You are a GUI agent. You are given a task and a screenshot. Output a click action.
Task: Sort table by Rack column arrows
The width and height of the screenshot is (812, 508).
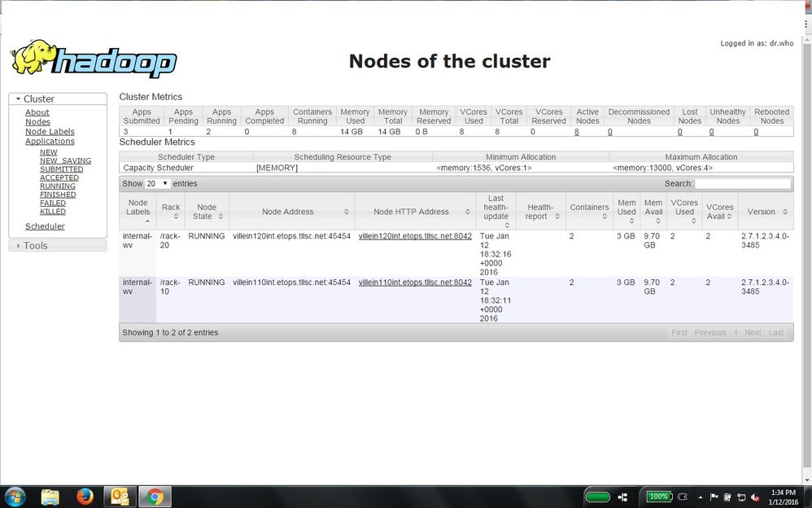click(176, 217)
